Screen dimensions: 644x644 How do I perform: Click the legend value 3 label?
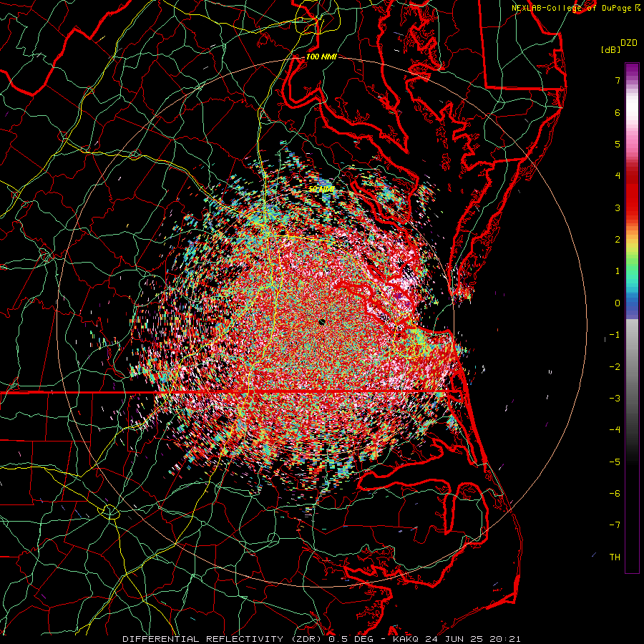click(618, 208)
